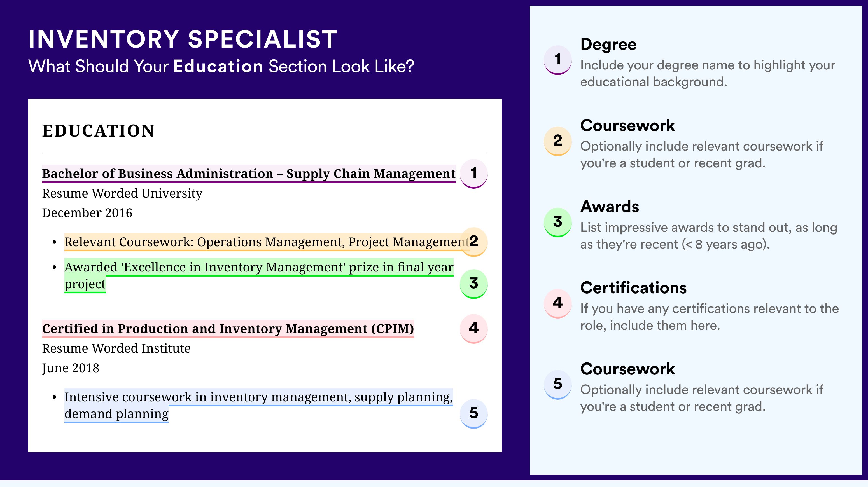Click the Certified in Production and Inventory Management title

[x=228, y=329]
